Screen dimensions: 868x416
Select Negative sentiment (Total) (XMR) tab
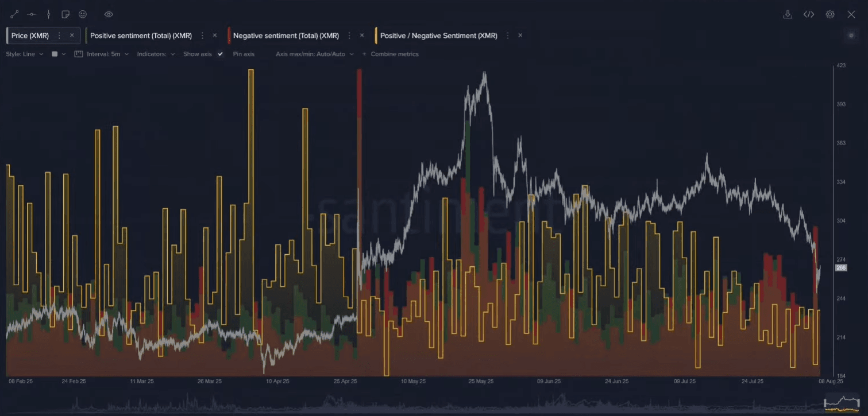click(x=286, y=36)
